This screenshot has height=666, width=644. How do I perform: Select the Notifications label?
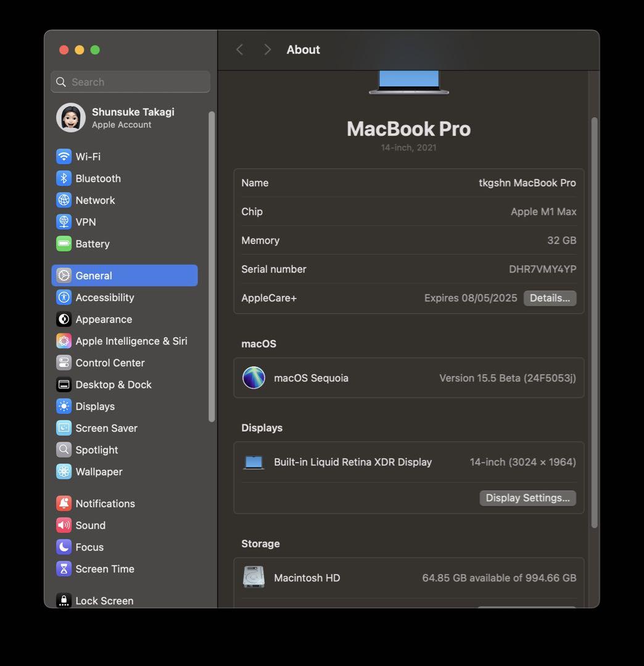click(x=105, y=503)
